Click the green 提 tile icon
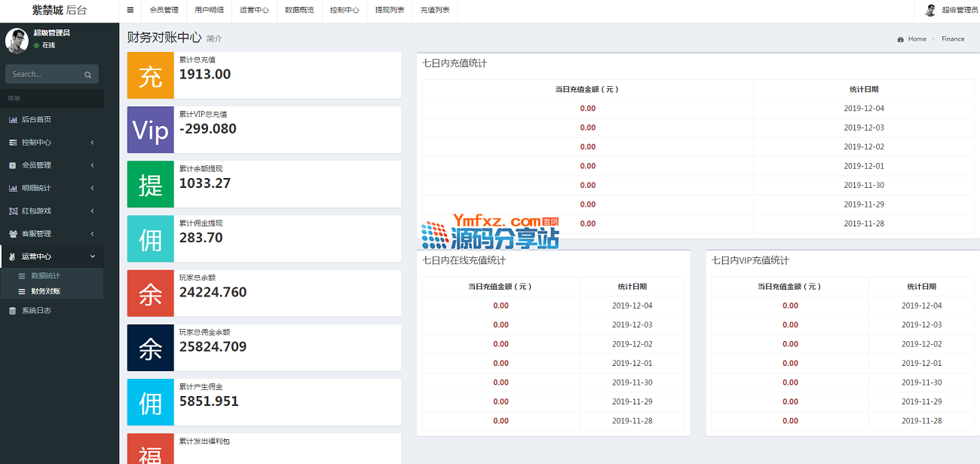The image size is (980, 464). (151, 184)
